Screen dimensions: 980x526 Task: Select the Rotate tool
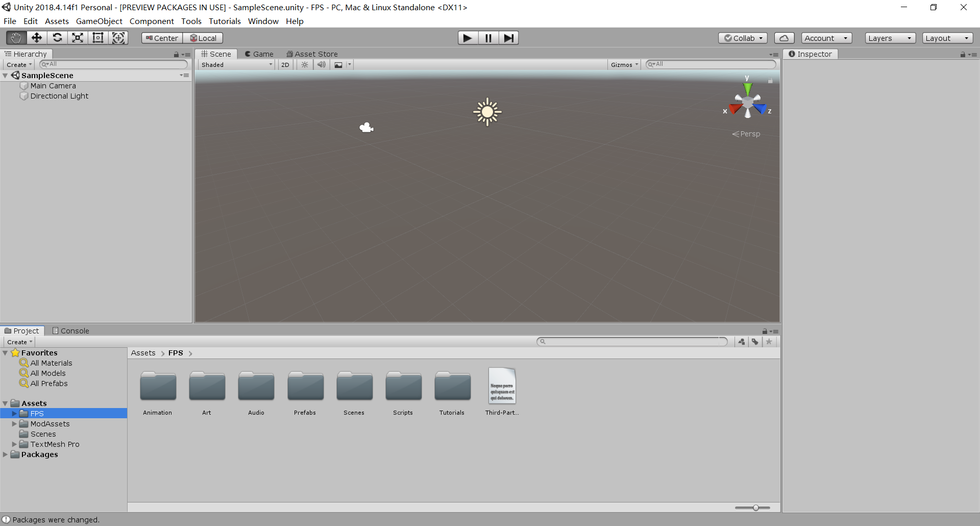click(x=57, y=37)
